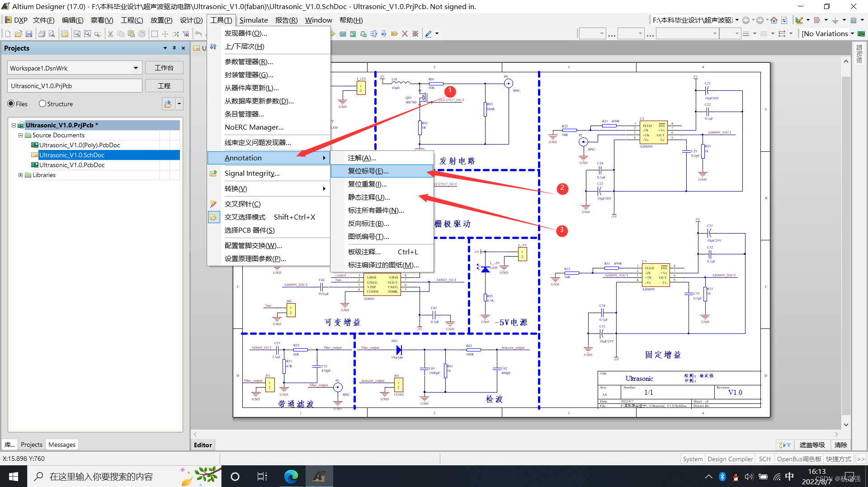Select the Files radio button
The height and width of the screenshot is (487, 868).
(11, 103)
